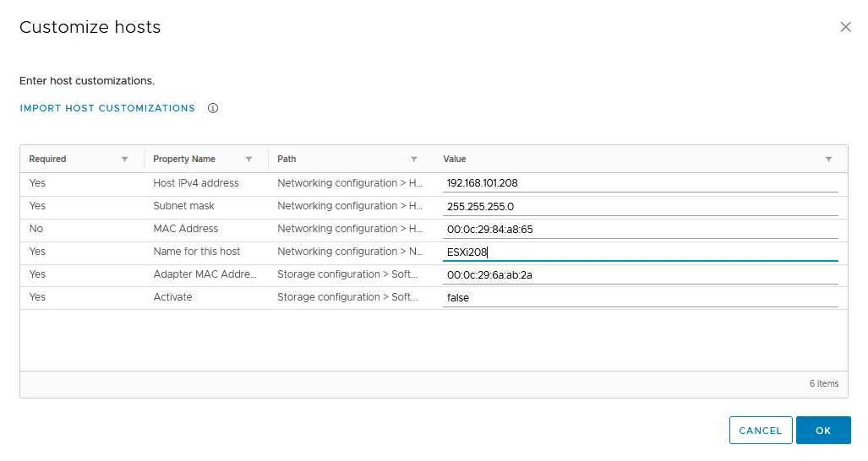868x461 pixels.
Task: Click the Adapter MAC Address value field
Action: pos(640,274)
